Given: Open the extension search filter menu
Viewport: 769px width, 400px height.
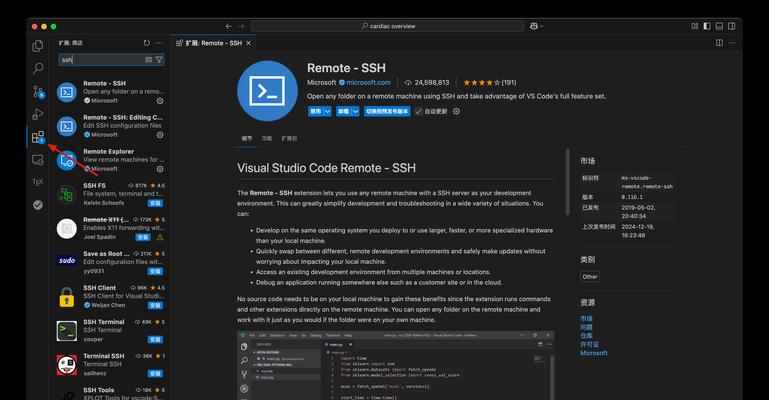Looking at the screenshot, I should click(x=159, y=59).
